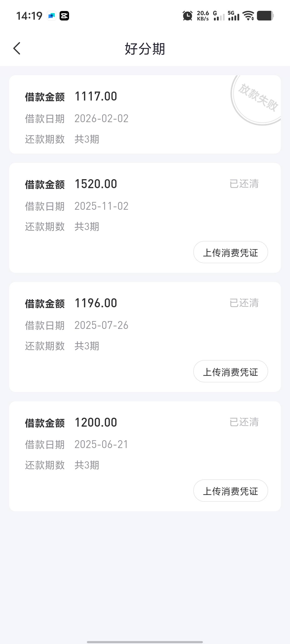This screenshot has width=290, height=644.
Task: Tap 已还清 status on 1520.00 loan
Action: click(244, 184)
